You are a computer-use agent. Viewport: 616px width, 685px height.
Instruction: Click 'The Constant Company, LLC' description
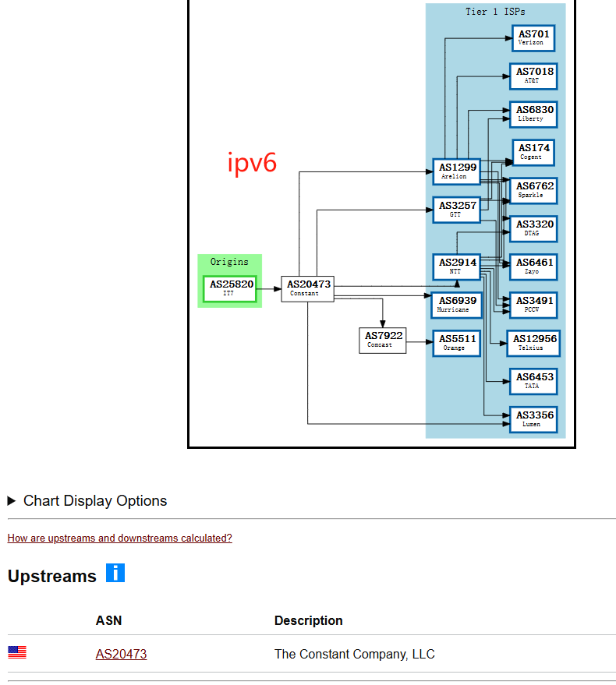coord(355,654)
